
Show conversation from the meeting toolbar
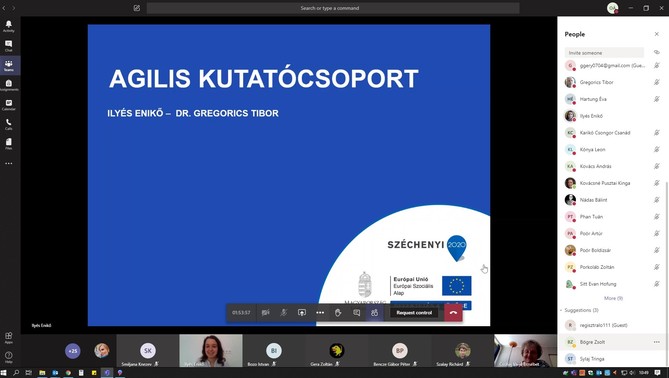[356, 313]
